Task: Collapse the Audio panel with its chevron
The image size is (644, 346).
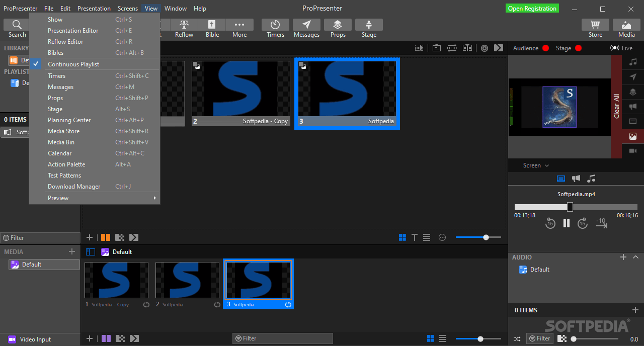Action: (x=635, y=257)
